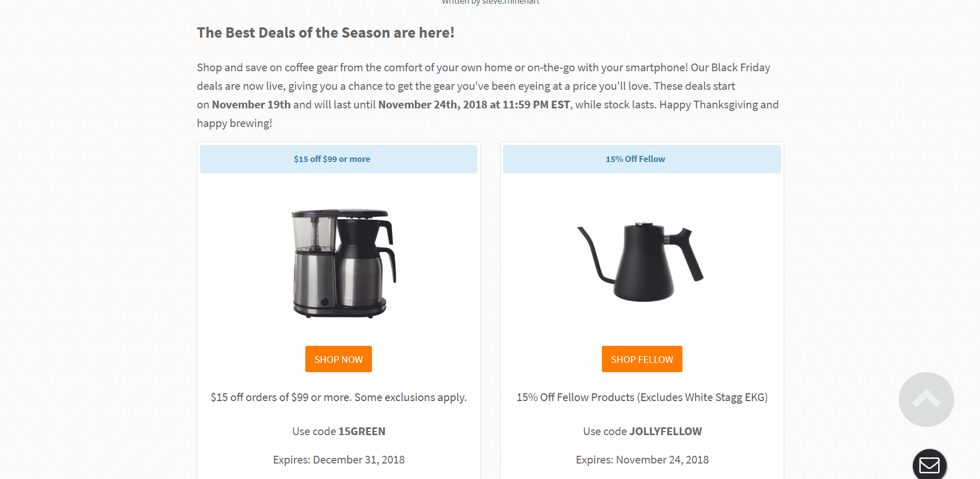The width and height of the screenshot is (980, 479).
Task: Open the "15% Off Fellow" banner
Action: pyautogui.click(x=642, y=159)
